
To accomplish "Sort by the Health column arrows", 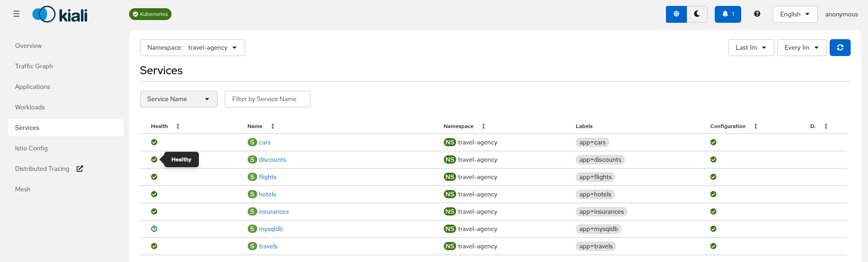I will 178,126.
